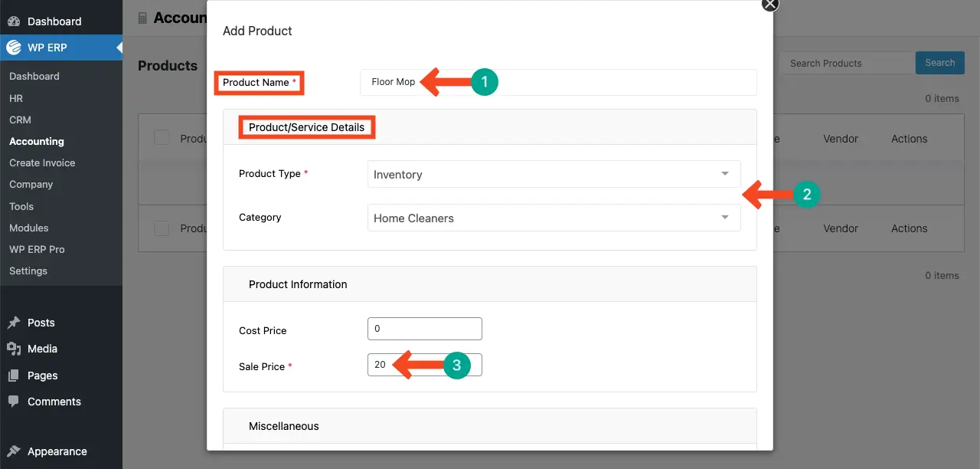Click the Cost Price input field
The image size is (980, 469).
click(425, 329)
